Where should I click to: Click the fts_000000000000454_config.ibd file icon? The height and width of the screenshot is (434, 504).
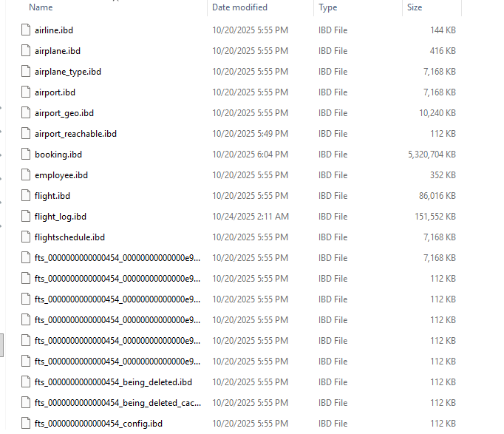[26, 424]
